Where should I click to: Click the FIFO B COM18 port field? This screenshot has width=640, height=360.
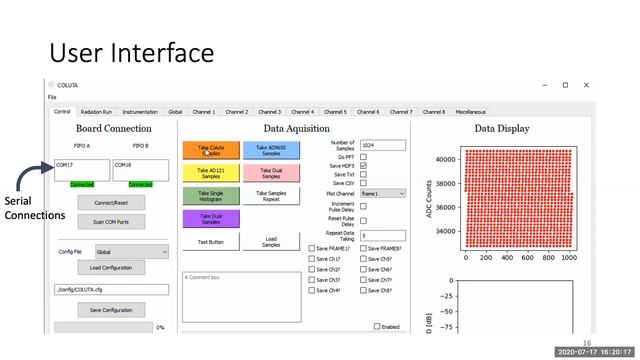(140, 170)
